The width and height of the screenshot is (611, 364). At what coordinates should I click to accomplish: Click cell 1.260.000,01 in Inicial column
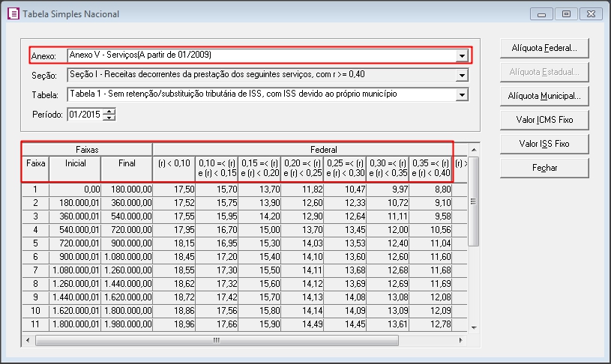click(x=75, y=284)
